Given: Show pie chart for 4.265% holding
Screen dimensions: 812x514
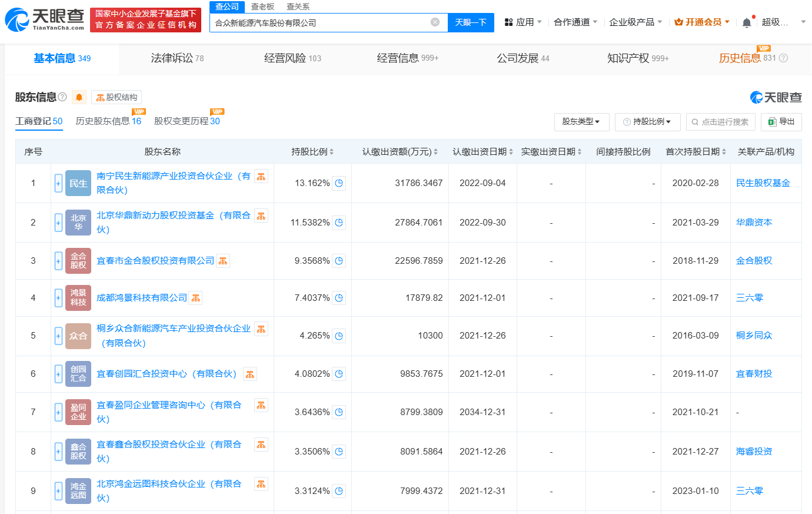Looking at the screenshot, I should pos(339,336).
